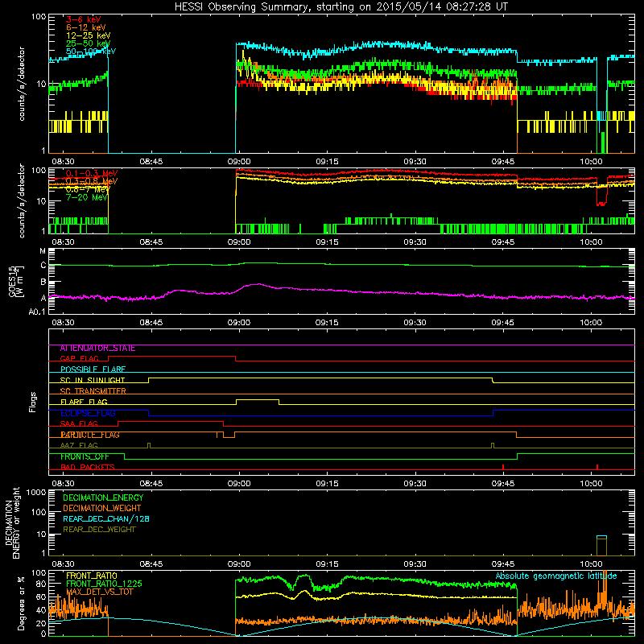Select the PARTICLE_FLAG label
Viewport: 644px width, 644px height.
coord(90,435)
